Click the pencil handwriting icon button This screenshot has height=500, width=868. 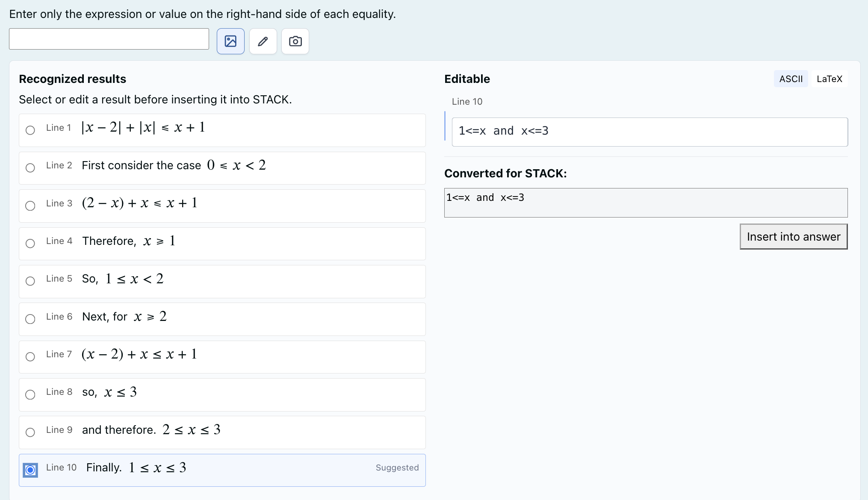point(263,41)
